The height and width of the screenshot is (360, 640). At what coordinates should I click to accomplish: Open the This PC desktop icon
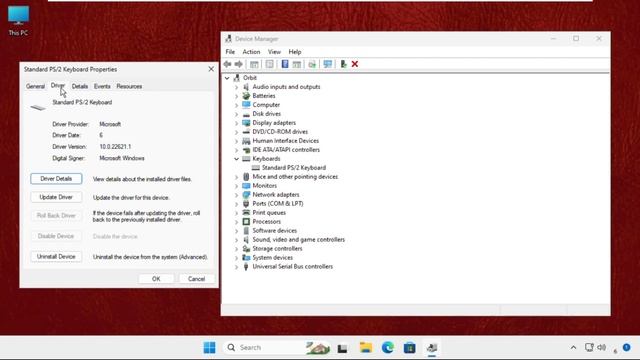click(x=18, y=20)
